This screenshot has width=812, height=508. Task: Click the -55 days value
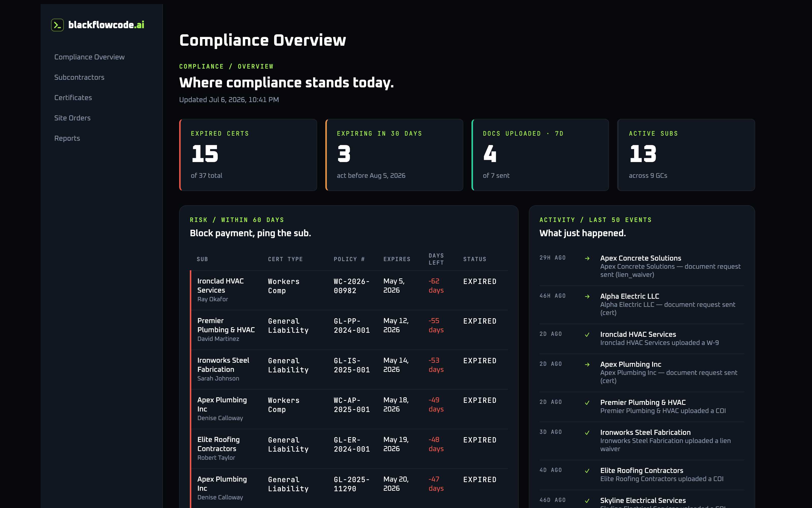point(436,325)
